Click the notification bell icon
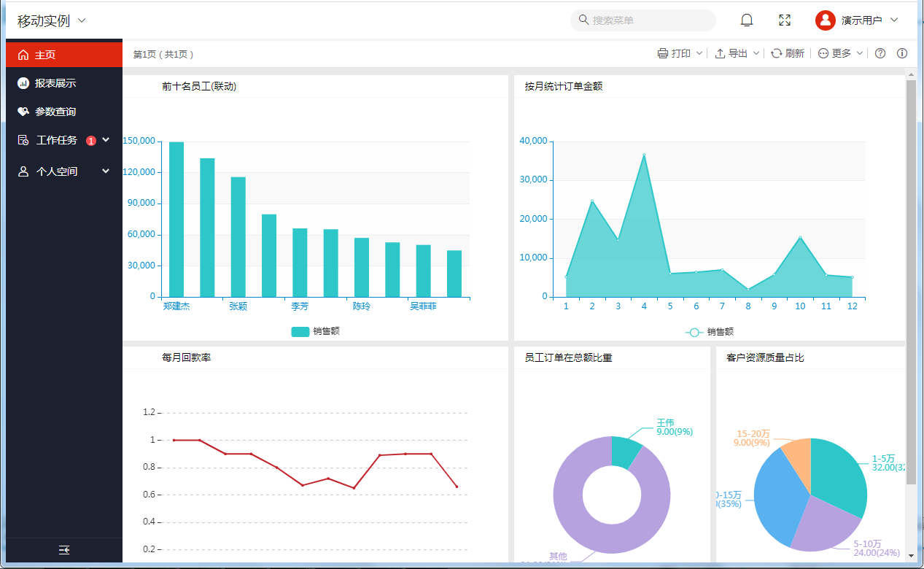 pos(747,20)
